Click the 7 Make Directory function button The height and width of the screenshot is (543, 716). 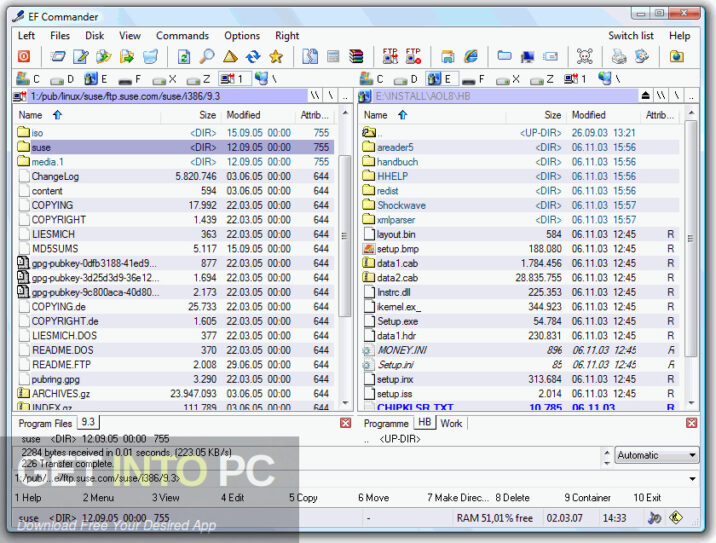[x=458, y=497]
